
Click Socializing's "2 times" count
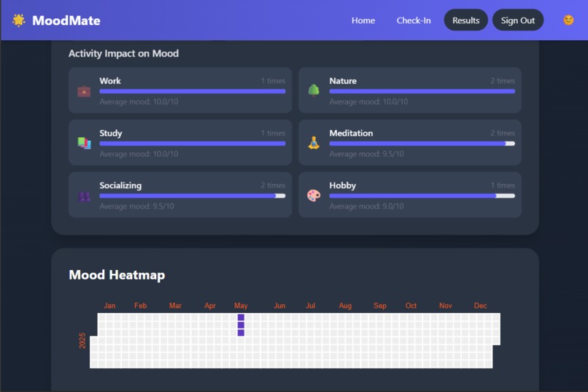point(273,185)
